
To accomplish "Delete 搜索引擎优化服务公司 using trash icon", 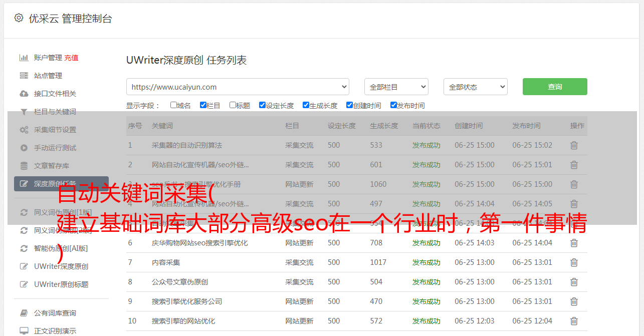I will pos(574,301).
